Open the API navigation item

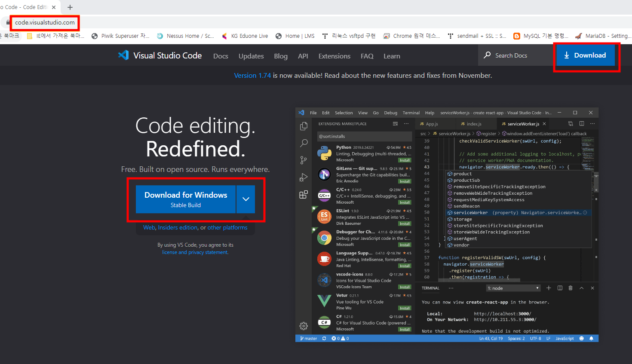tap(303, 56)
